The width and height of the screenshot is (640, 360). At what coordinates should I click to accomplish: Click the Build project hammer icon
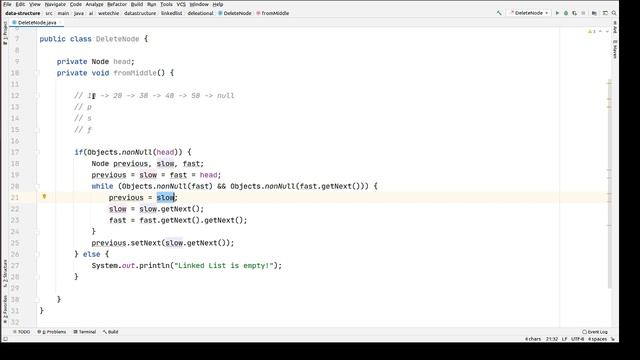499,13
